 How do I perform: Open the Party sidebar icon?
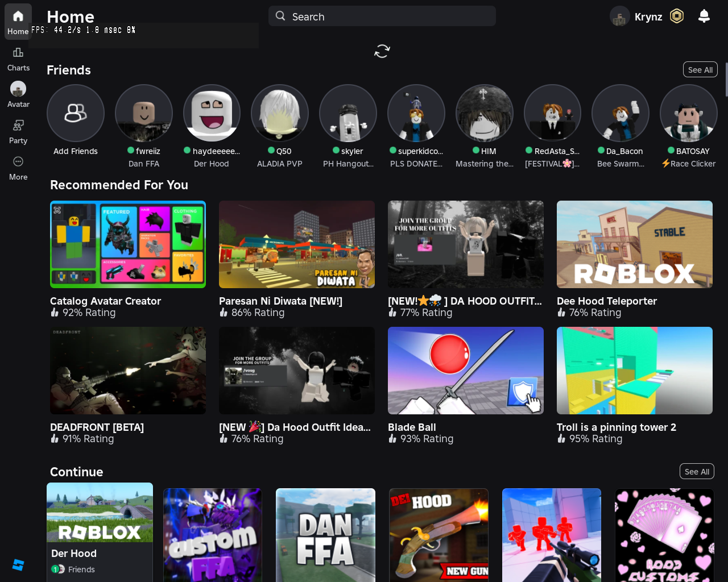click(x=18, y=131)
